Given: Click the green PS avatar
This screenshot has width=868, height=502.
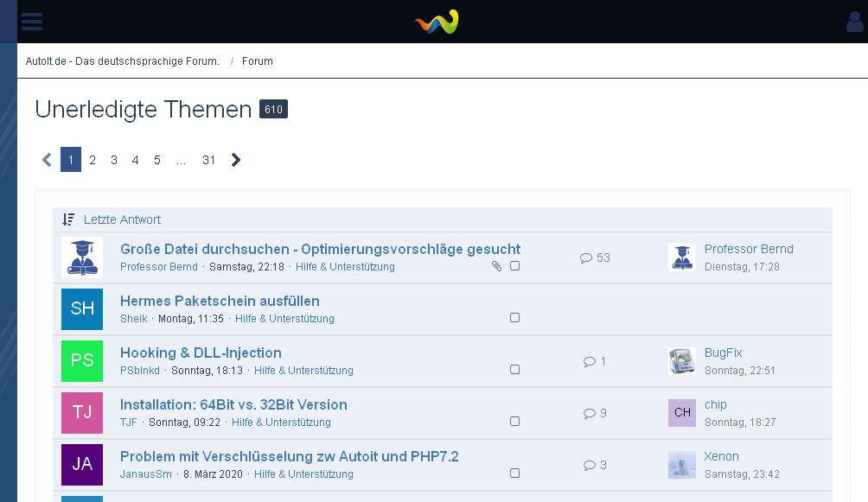Looking at the screenshot, I should (82, 361).
